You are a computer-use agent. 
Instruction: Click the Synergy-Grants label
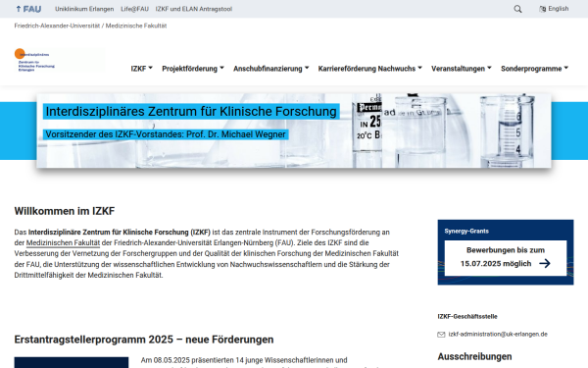point(466,231)
